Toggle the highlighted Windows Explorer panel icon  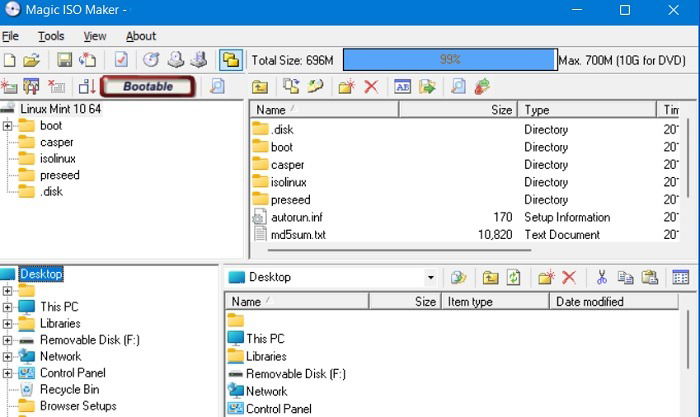(231, 60)
